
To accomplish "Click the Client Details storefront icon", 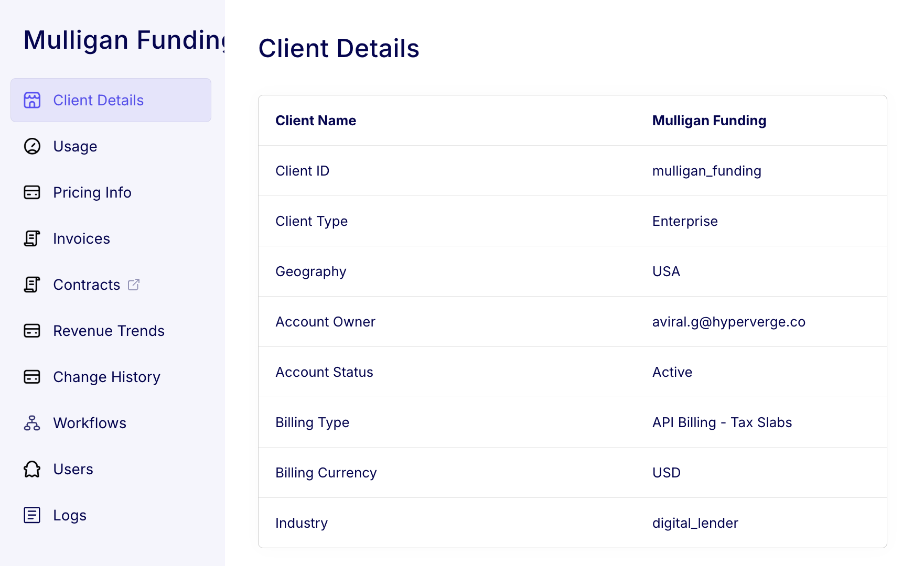I will [x=32, y=100].
